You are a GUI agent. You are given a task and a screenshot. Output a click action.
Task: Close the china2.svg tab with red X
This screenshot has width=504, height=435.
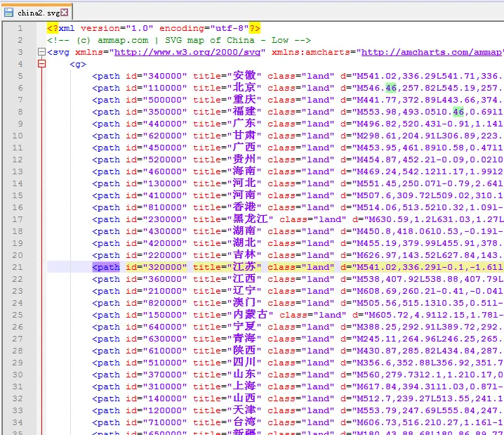(65, 12)
